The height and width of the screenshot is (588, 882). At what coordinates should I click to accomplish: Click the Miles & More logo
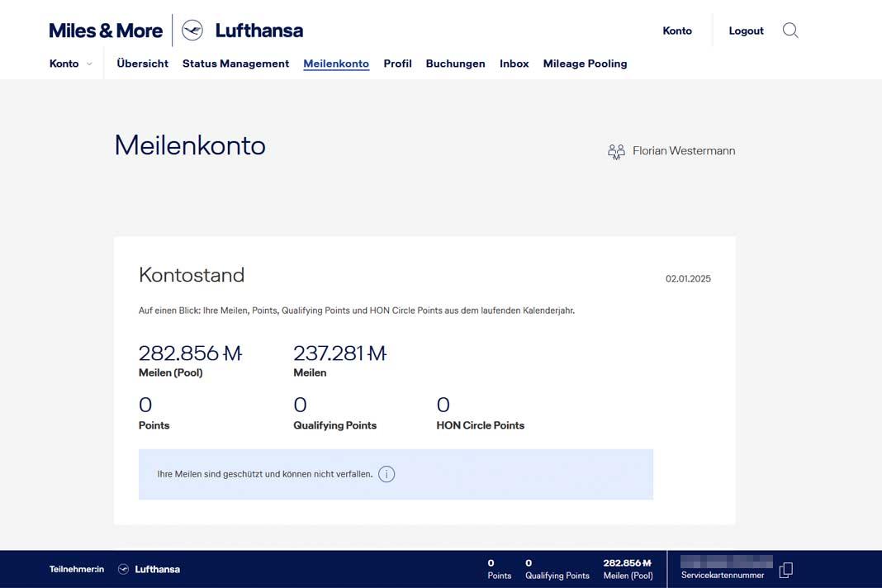(x=106, y=31)
